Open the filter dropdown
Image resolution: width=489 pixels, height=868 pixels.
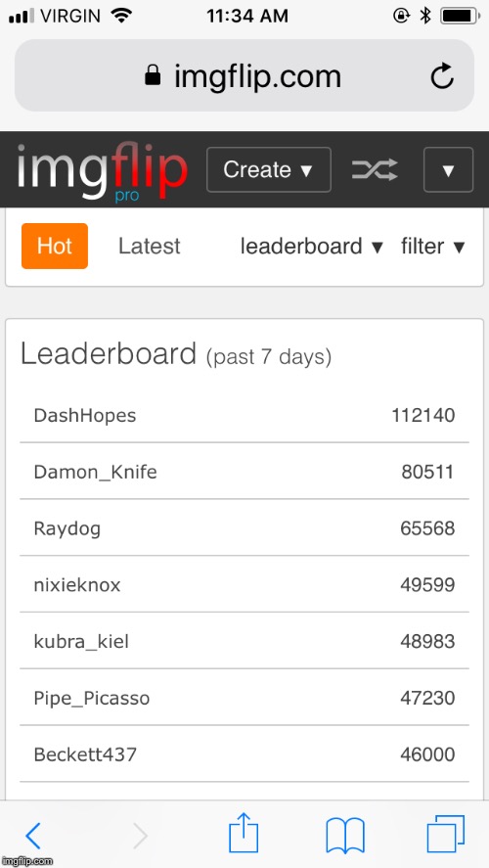tap(432, 247)
